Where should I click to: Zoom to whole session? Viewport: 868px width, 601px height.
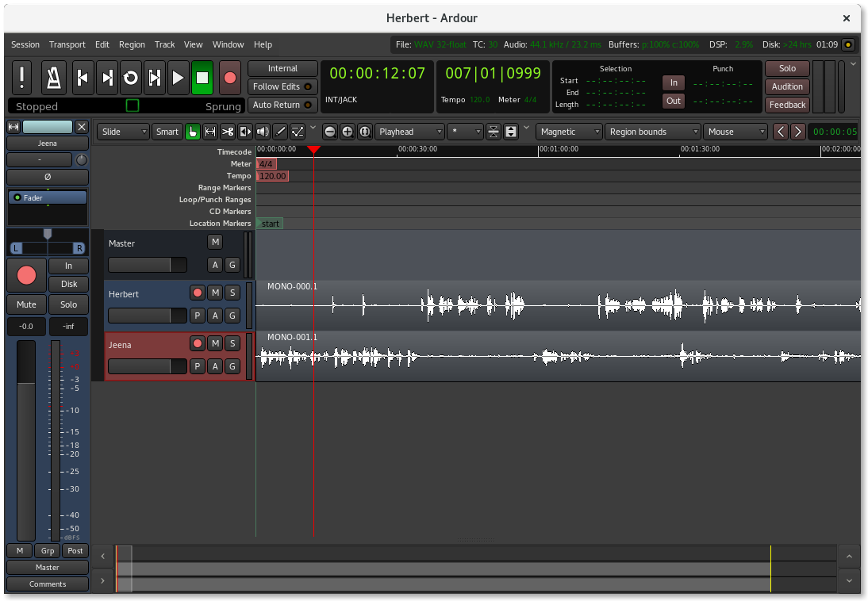click(x=365, y=132)
